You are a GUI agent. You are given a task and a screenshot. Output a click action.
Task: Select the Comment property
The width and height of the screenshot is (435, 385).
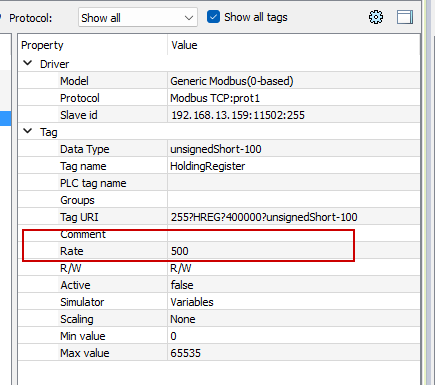[83, 234]
